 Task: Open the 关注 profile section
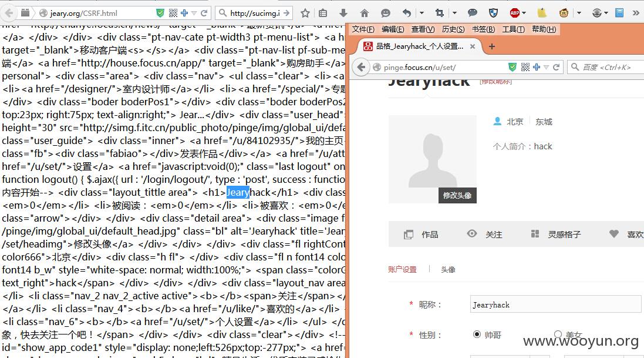[x=485, y=234]
